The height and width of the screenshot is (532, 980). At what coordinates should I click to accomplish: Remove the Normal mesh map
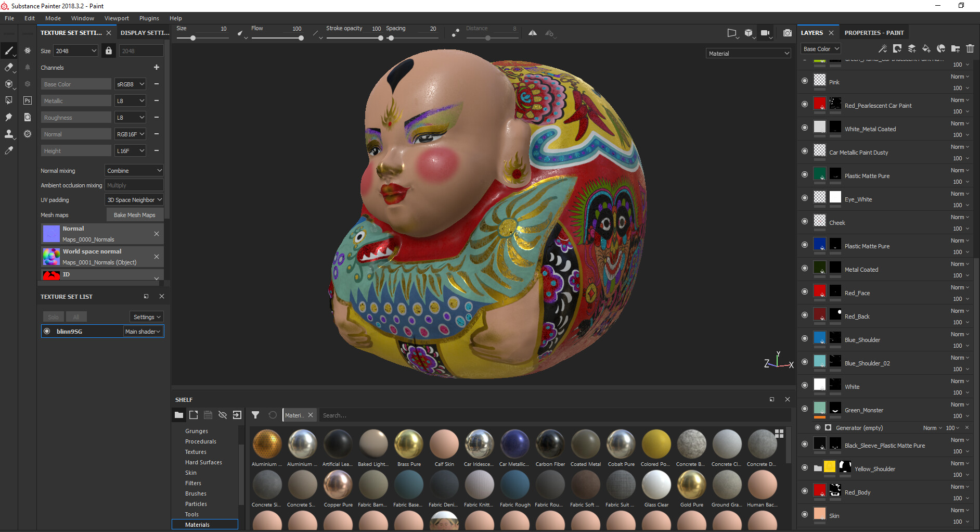pos(157,234)
